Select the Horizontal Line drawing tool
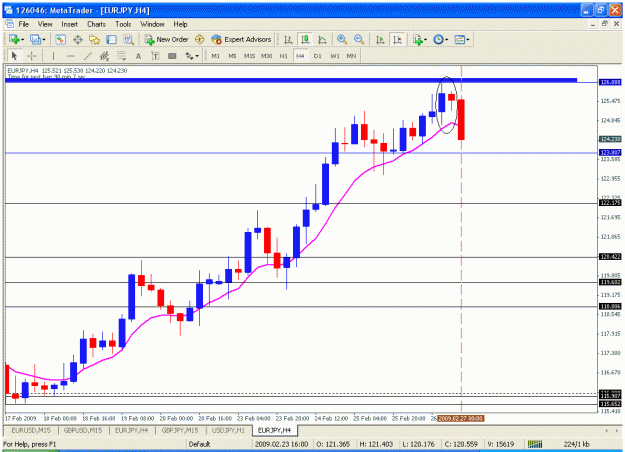Viewport: 625px width, 452px height. [71, 56]
